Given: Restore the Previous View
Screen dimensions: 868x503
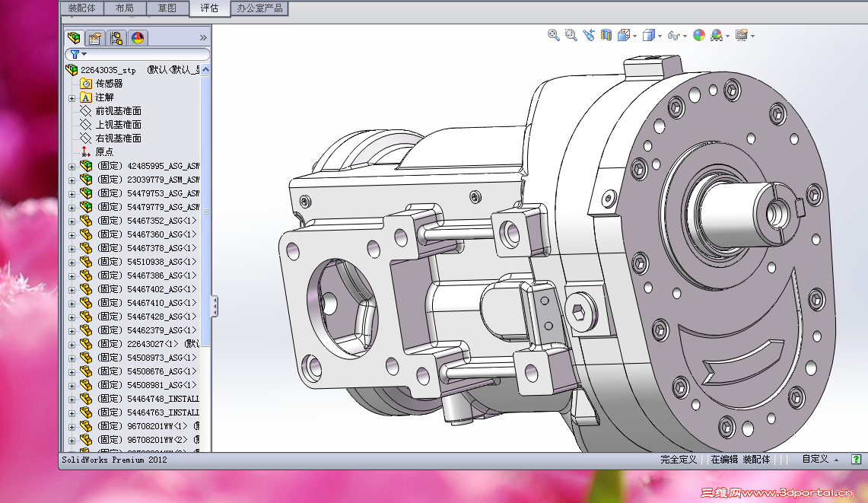Looking at the screenshot, I should click(589, 35).
